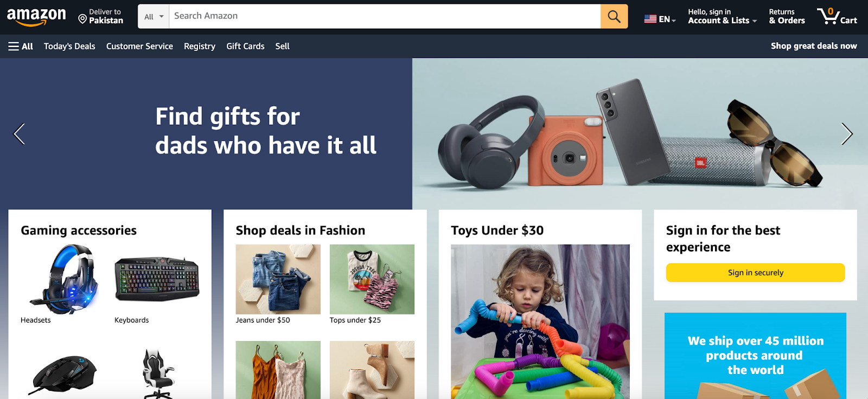Screen dimensions: 868x399
Task: Expand Account & Lists dropdown
Action: coord(722,16)
